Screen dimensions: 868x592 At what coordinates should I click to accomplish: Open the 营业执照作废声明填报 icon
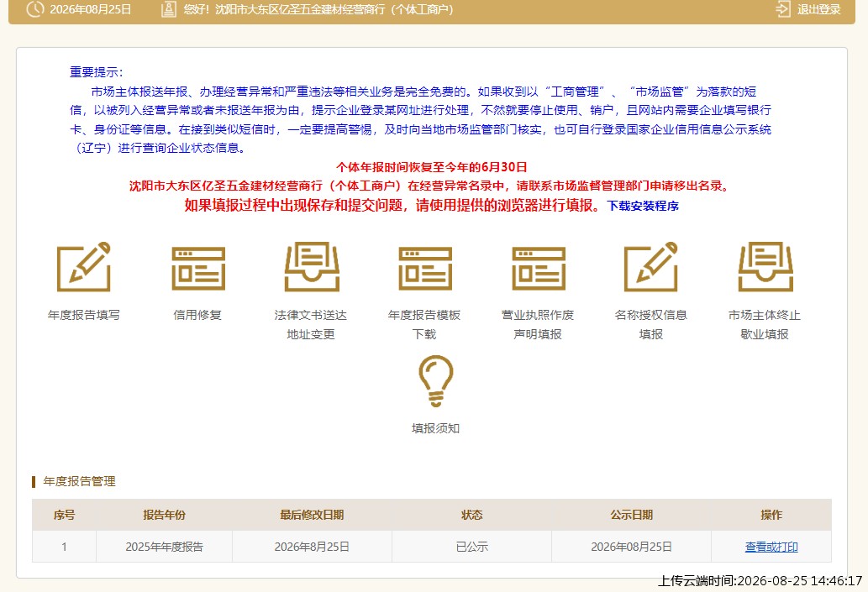coord(539,269)
